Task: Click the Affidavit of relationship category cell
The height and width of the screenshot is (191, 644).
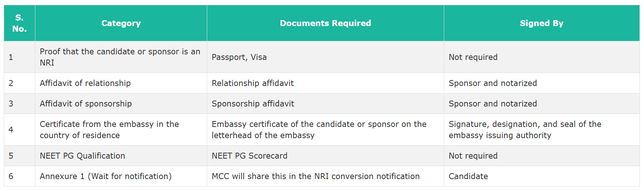Action: [x=85, y=83]
